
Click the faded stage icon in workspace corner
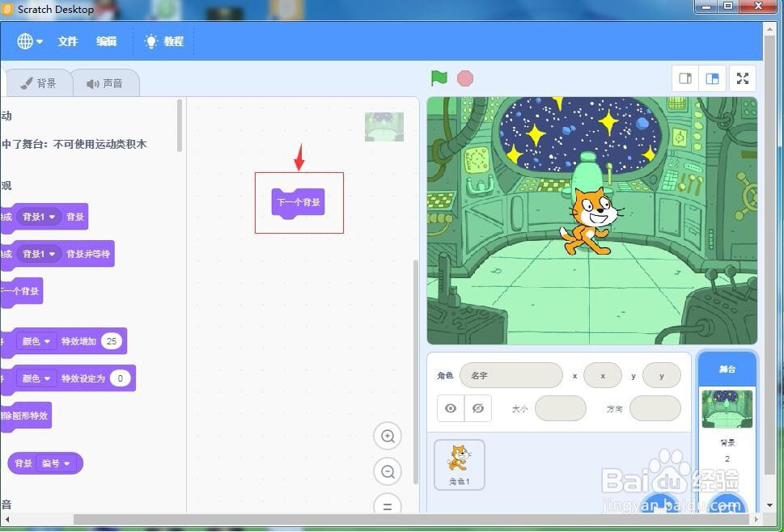pyautogui.click(x=384, y=126)
